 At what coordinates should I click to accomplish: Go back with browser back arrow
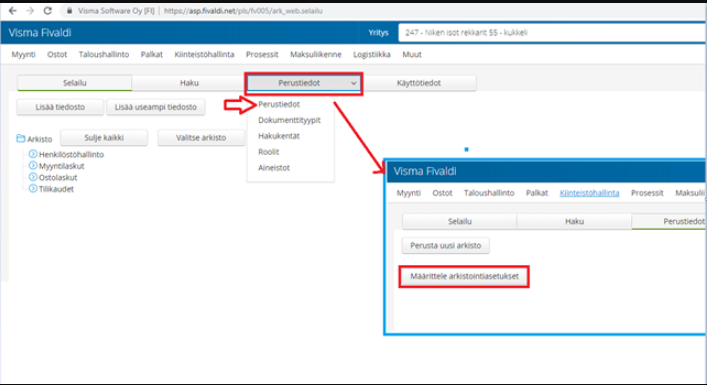coord(13,11)
